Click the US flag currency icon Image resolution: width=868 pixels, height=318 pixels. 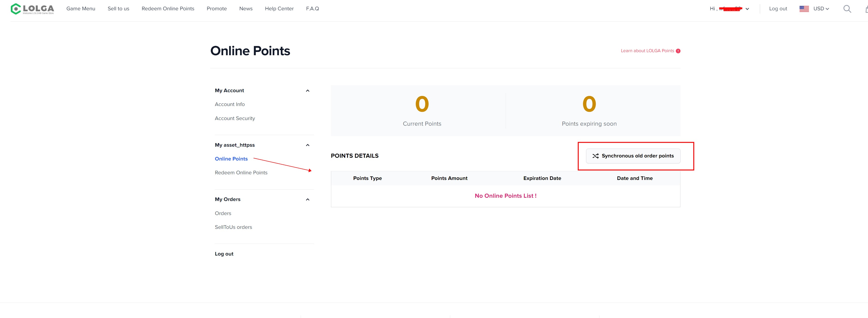[804, 9]
